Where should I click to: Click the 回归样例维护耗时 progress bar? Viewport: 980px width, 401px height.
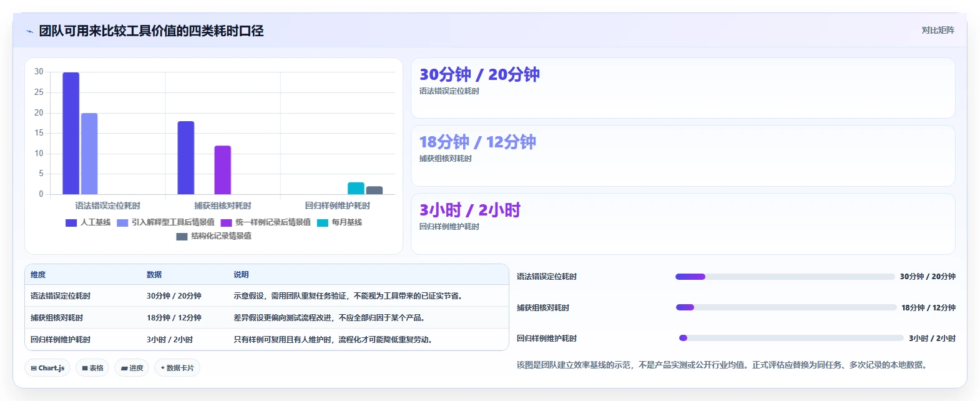[x=791, y=338]
